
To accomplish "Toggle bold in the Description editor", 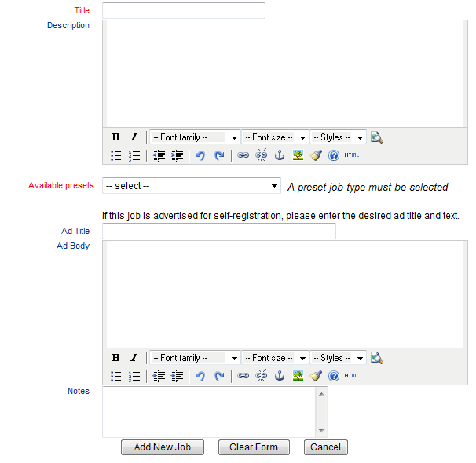I will 115,137.
